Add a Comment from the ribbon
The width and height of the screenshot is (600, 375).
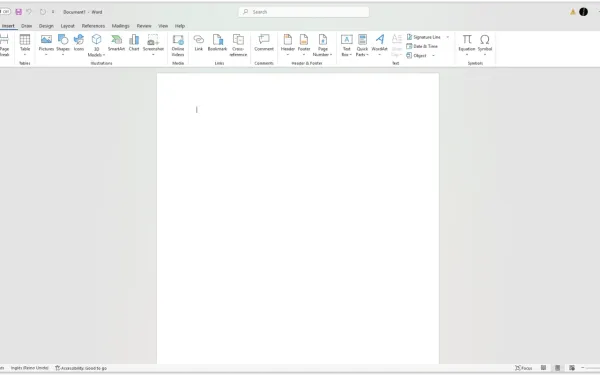[264, 43]
